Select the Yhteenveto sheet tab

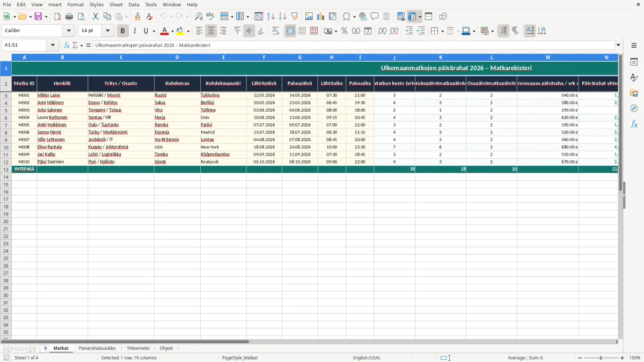[x=138, y=348]
